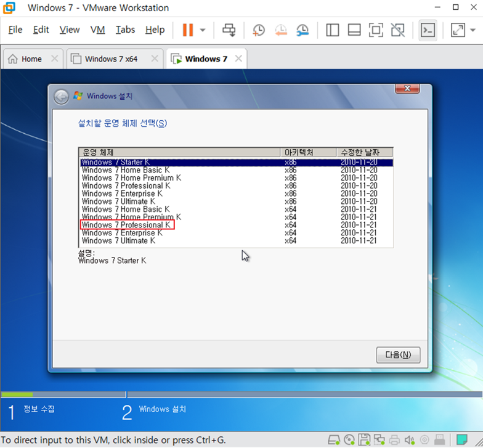Select Windows 7 Professional K x64 row
Image resolution: width=483 pixels, height=448 pixels.
coord(237,226)
